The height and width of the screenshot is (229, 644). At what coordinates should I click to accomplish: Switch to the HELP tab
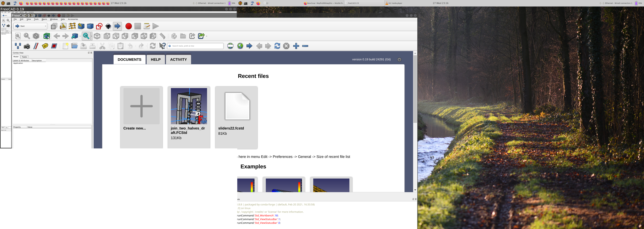(x=155, y=60)
